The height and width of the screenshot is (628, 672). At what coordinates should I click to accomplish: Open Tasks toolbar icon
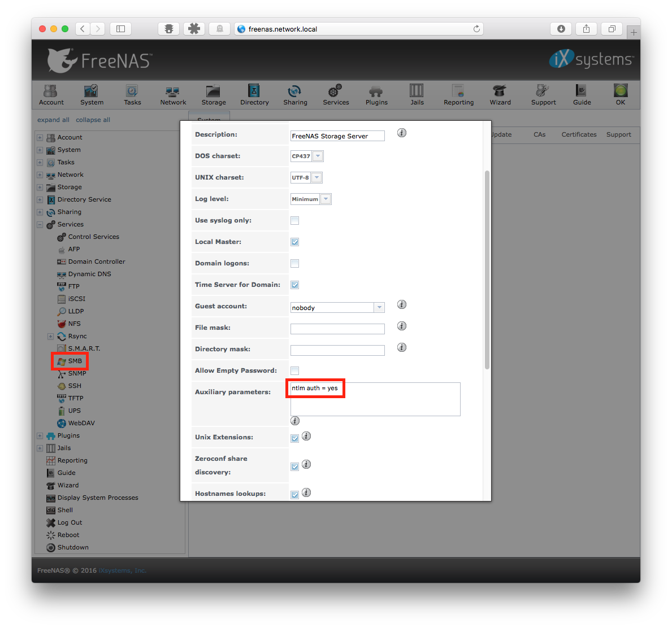132,95
